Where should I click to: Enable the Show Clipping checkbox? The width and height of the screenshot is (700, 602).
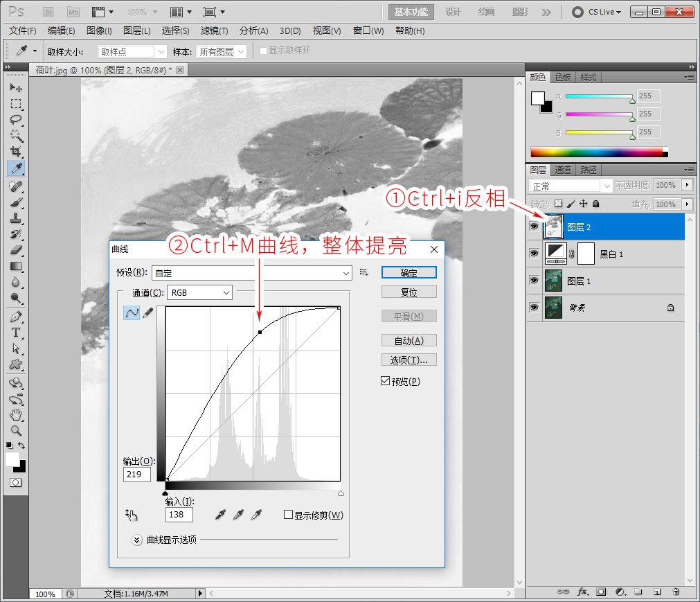point(289,515)
